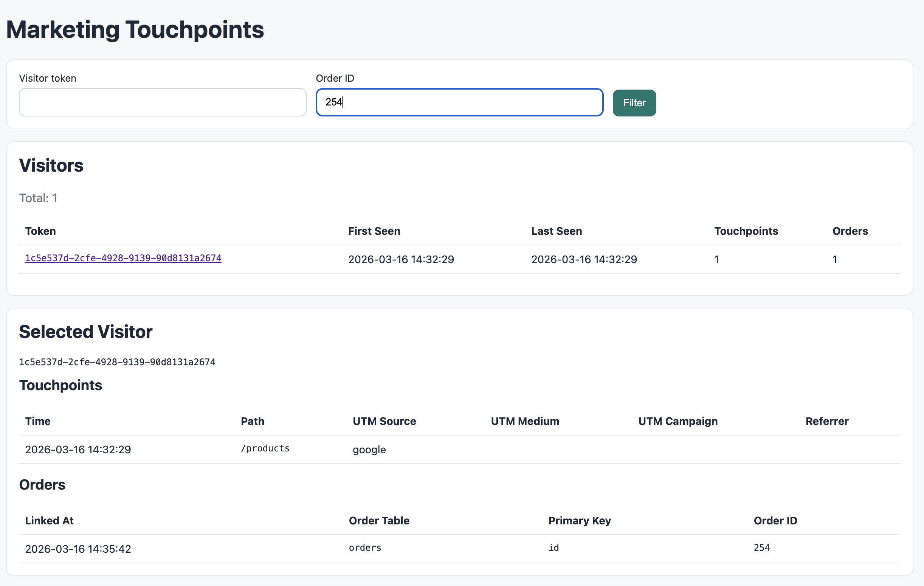Click the green Filter button
This screenshot has width=924, height=586.
pyautogui.click(x=634, y=103)
